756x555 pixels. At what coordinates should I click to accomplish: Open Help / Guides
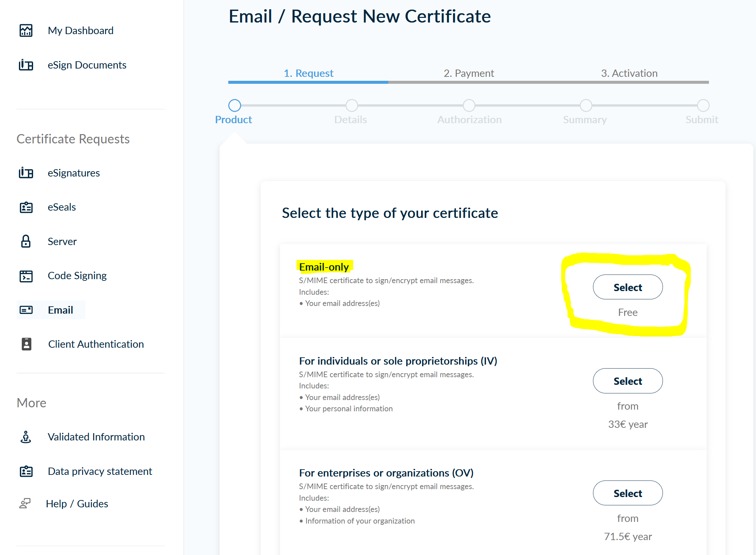pos(77,504)
